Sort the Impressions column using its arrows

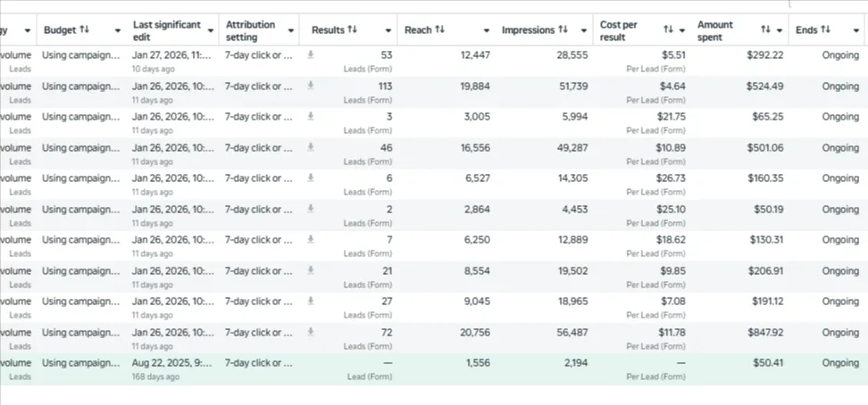coord(563,30)
